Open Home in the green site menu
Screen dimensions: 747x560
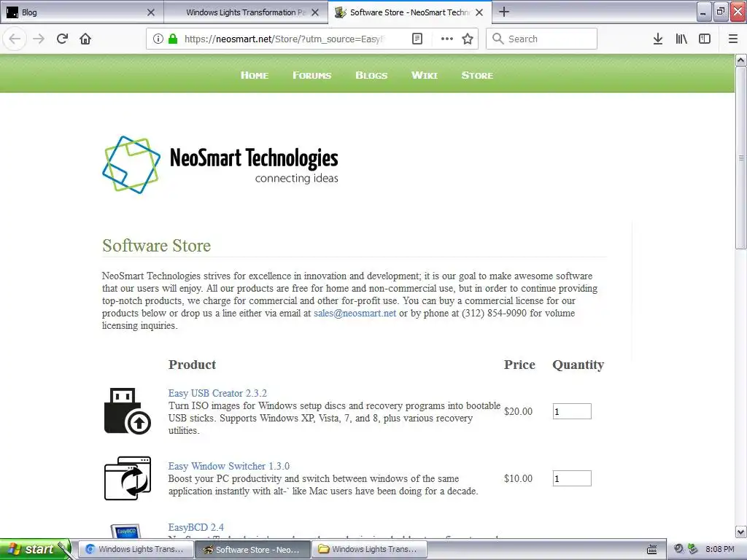click(255, 75)
